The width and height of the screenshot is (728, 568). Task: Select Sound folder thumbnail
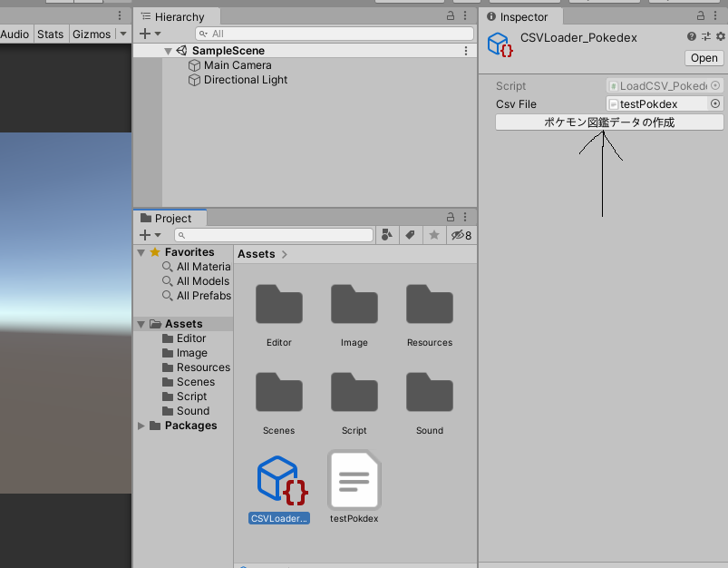[x=430, y=392]
